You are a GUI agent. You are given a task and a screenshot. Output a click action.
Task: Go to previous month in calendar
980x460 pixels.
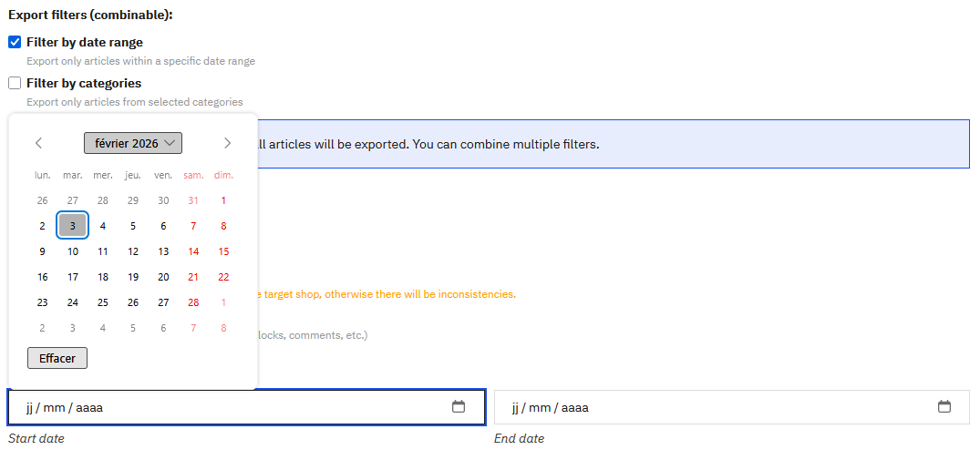coord(38,143)
